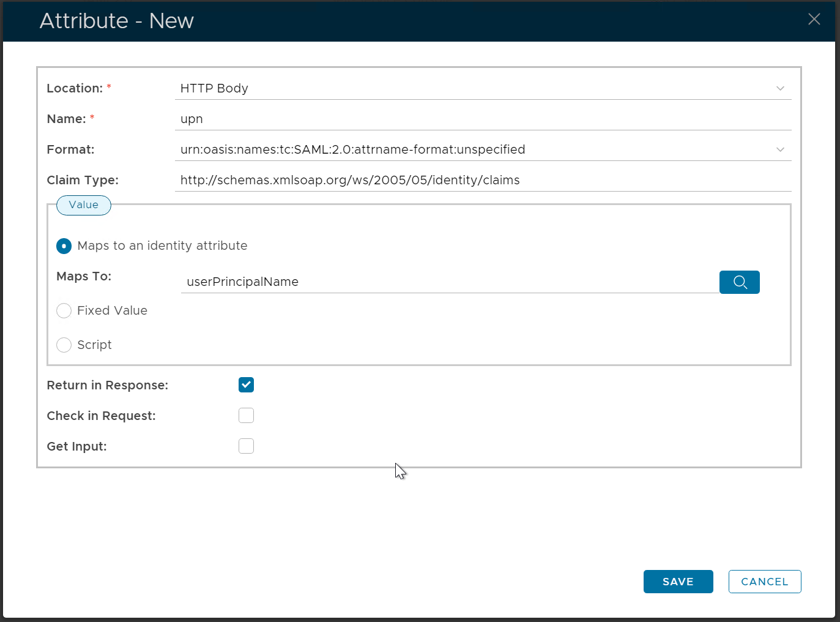The image size is (840, 622).
Task: Click the chevron arrow in Format row
Action: [780, 150]
